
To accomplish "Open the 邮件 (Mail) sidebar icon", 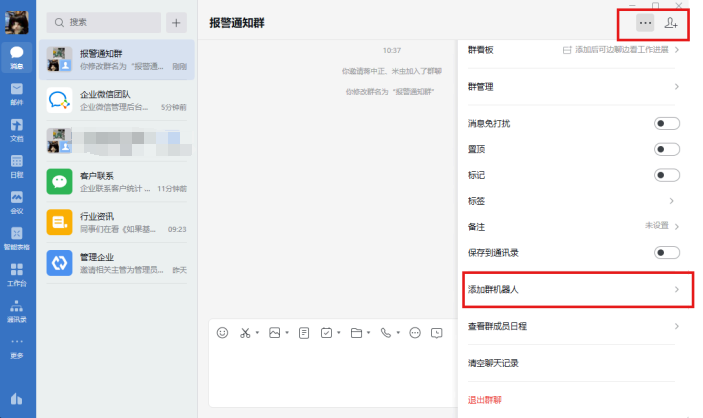I will point(17,94).
